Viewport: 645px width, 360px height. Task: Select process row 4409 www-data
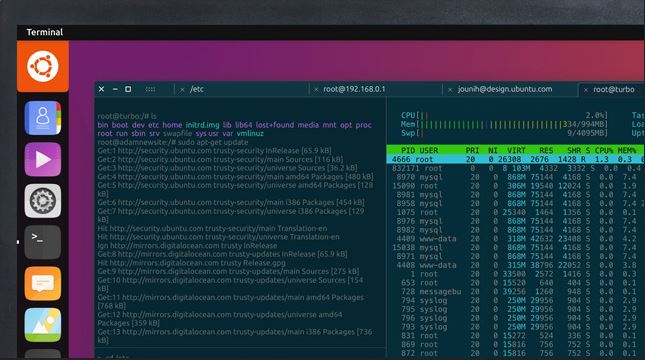pos(515,239)
